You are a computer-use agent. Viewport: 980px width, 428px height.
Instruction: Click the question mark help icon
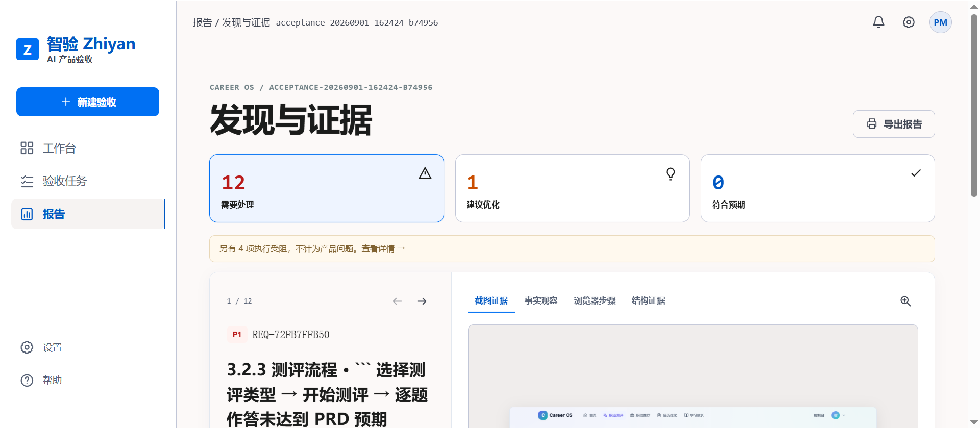(27, 380)
